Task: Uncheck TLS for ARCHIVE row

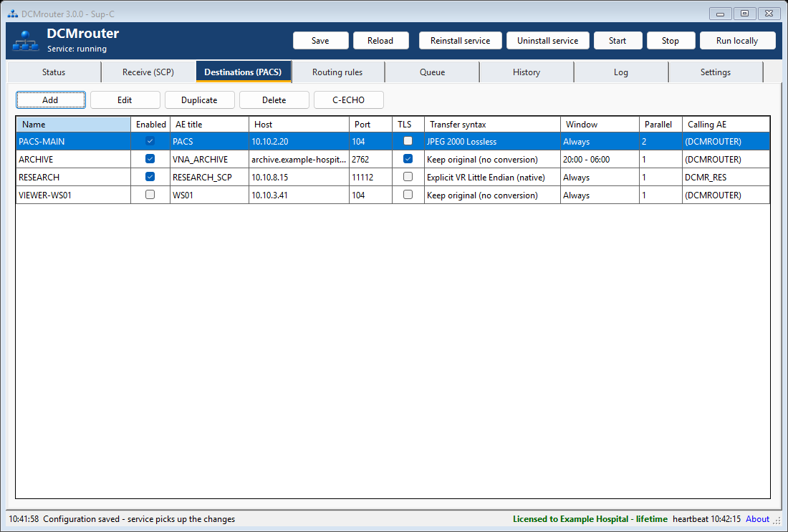Action: coord(408,159)
